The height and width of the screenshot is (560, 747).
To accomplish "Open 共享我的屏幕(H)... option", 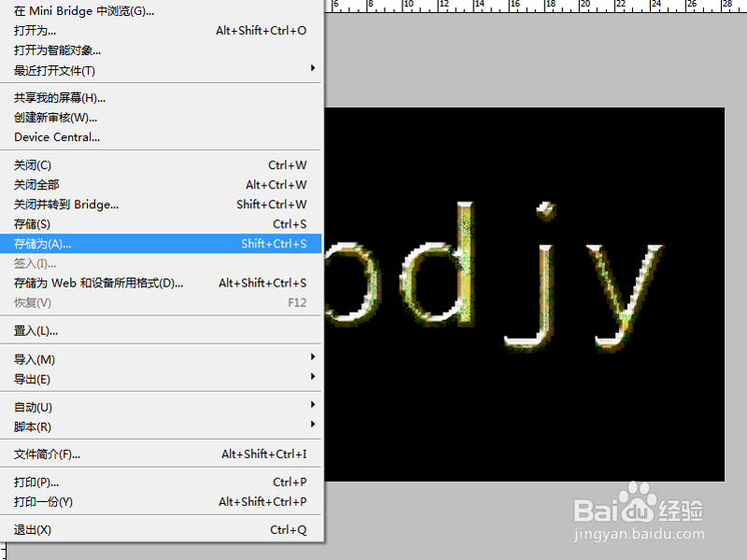I will [x=161, y=98].
